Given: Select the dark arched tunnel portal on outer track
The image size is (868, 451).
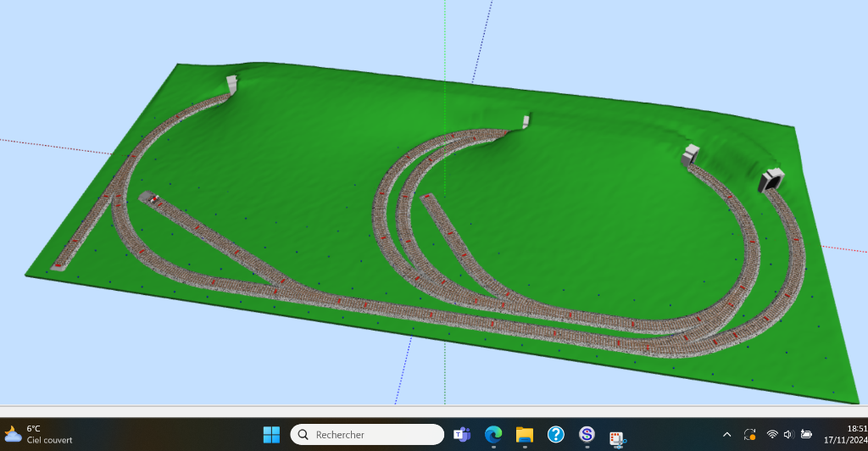Looking at the screenshot, I should point(771,179).
